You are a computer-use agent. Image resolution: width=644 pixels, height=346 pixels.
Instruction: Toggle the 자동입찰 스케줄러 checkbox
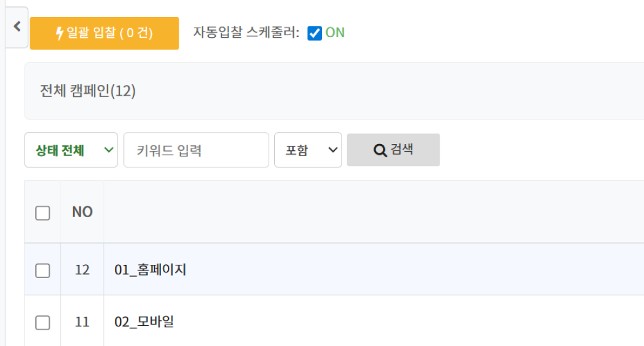click(314, 33)
